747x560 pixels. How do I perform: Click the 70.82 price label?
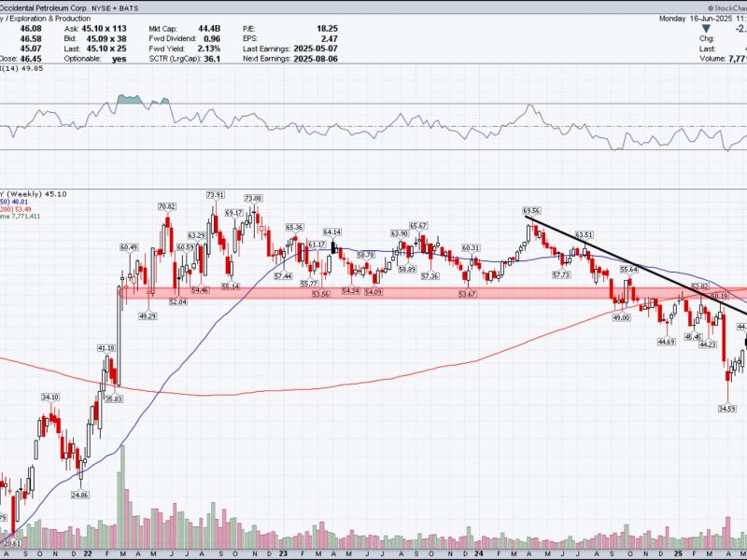coord(167,206)
